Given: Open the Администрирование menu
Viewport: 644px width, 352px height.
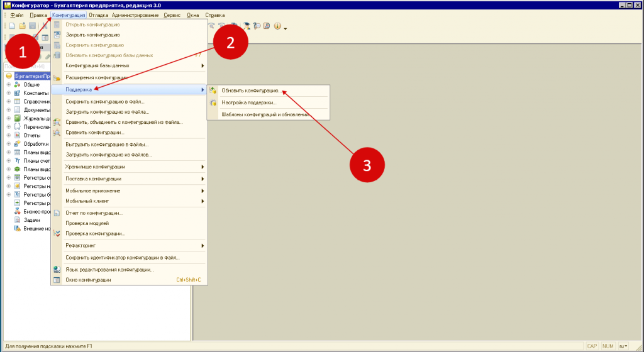Looking at the screenshot, I should [x=135, y=15].
